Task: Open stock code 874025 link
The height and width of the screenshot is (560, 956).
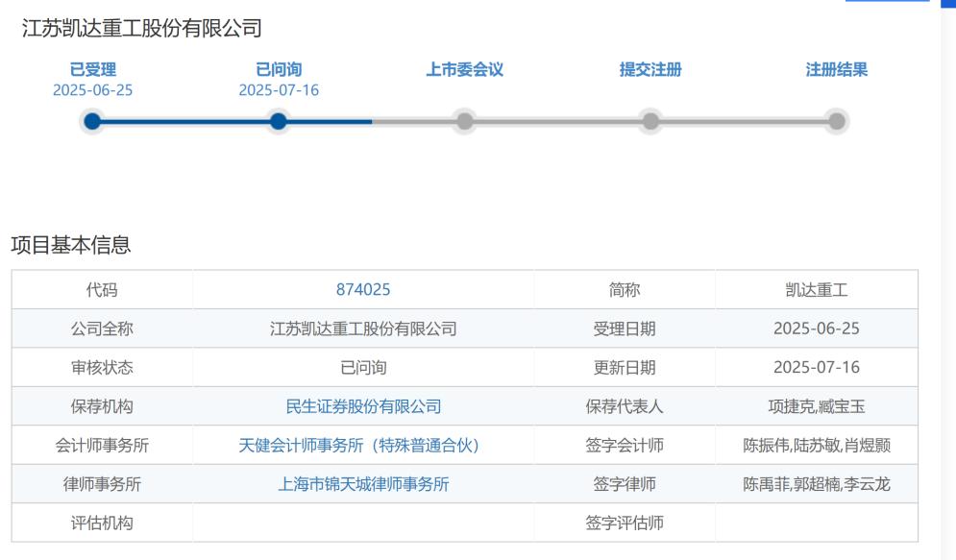Action: pos(363,289)
